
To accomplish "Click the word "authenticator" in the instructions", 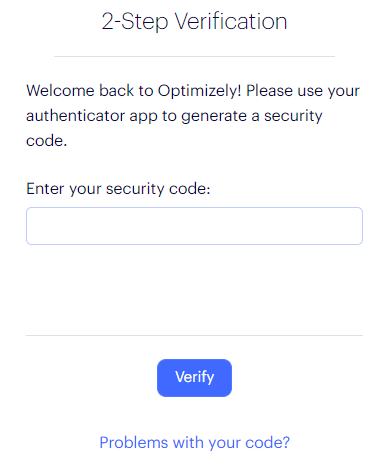I will click(75, 116).
